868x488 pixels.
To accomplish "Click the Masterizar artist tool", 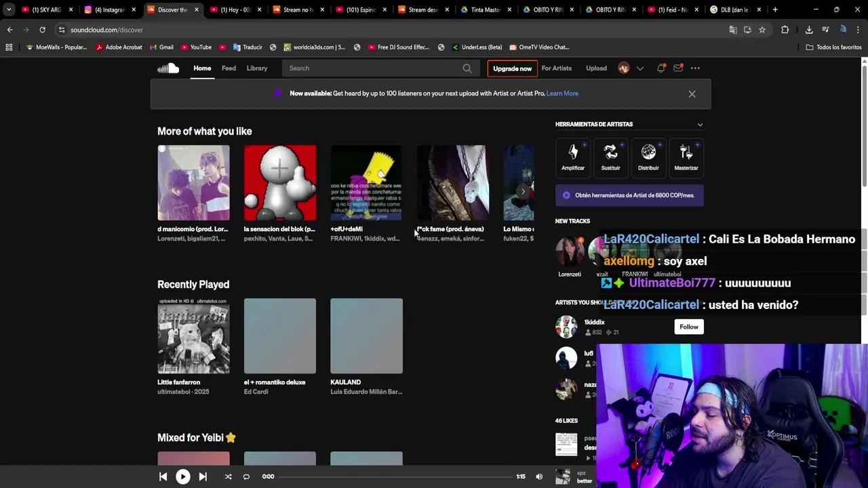I will coord(686,157).
